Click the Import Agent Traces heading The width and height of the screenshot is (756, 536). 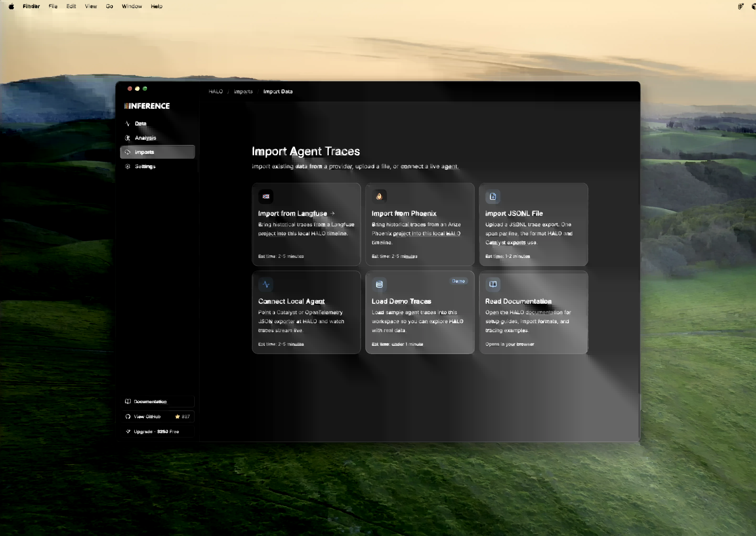[x=306, y=151]
